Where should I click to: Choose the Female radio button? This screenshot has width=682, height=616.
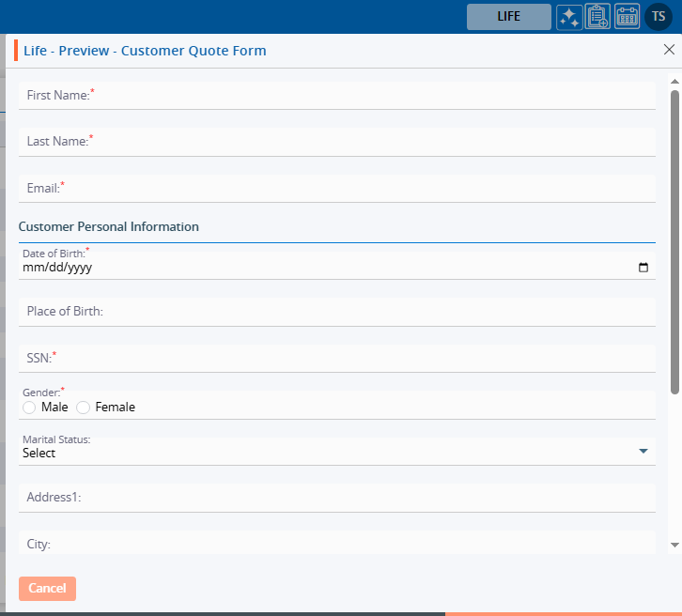84,408
